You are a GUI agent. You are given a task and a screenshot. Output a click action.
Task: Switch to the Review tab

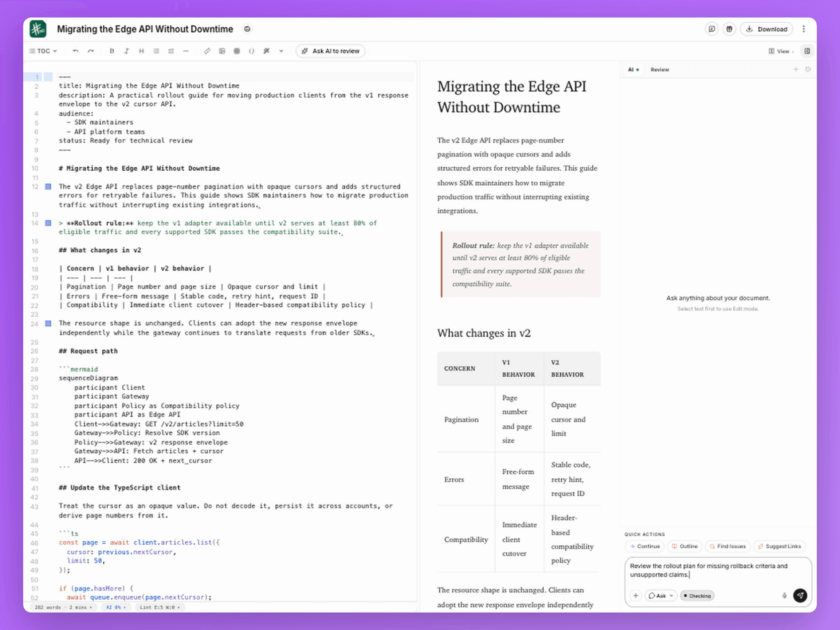[660, 70]
